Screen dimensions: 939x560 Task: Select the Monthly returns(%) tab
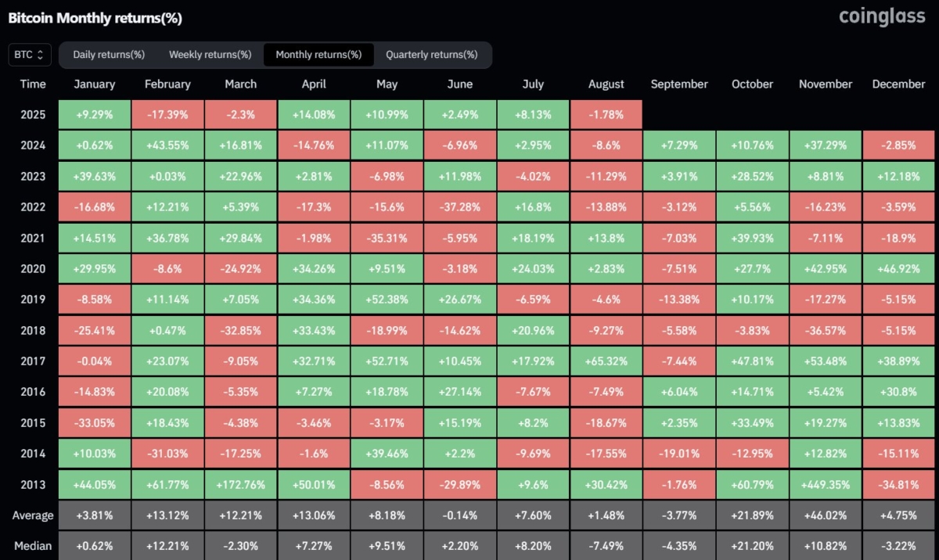(x=318, y=55)
